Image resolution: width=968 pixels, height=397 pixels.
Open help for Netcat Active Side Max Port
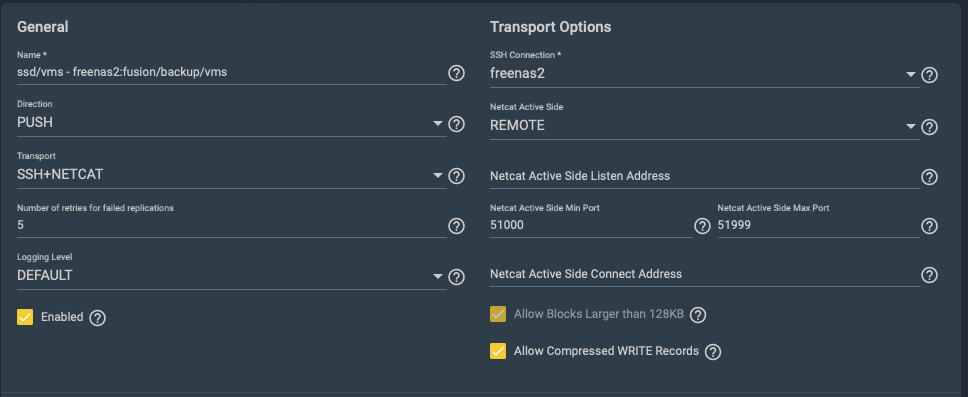pos(929,226)
